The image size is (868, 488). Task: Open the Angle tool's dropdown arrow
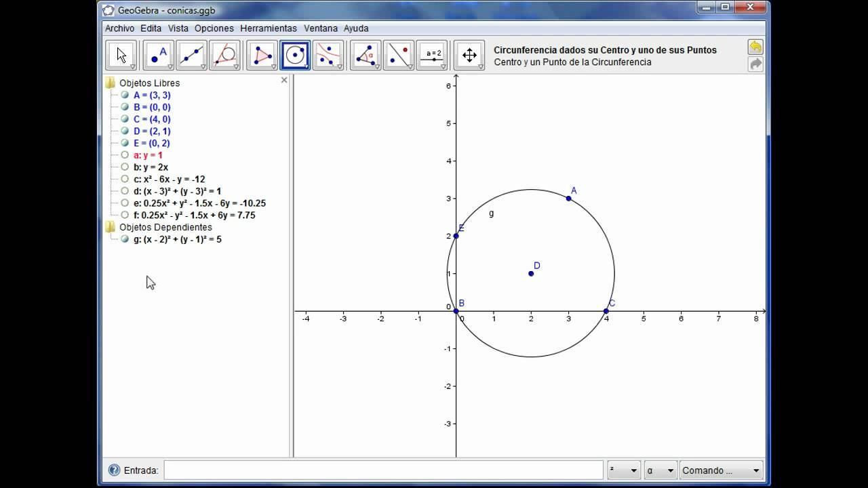tap(377, 66)
